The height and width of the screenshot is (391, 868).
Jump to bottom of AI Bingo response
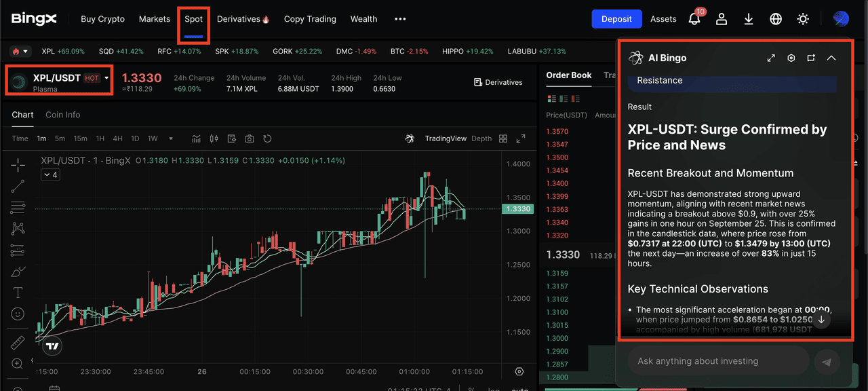pos(821,320)
